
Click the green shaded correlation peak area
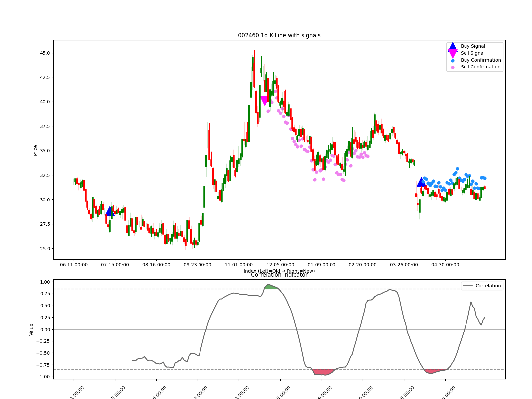pos(272,287)
